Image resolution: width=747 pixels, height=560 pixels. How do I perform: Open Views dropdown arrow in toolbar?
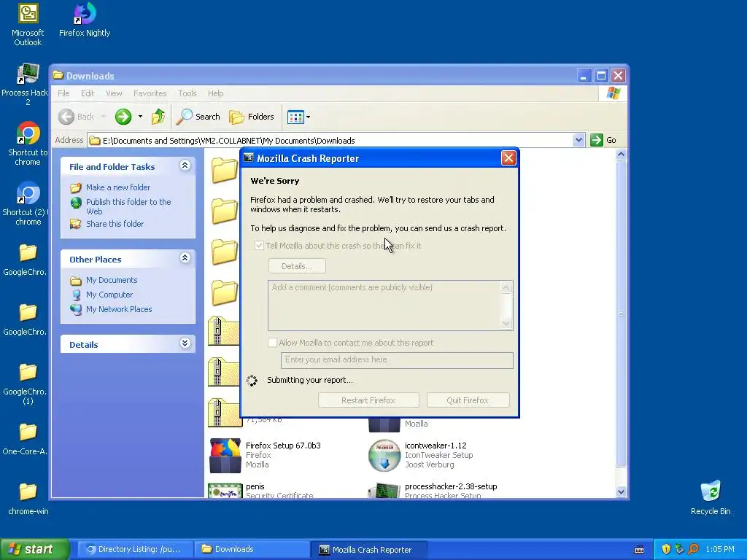[x=309, y=117]
